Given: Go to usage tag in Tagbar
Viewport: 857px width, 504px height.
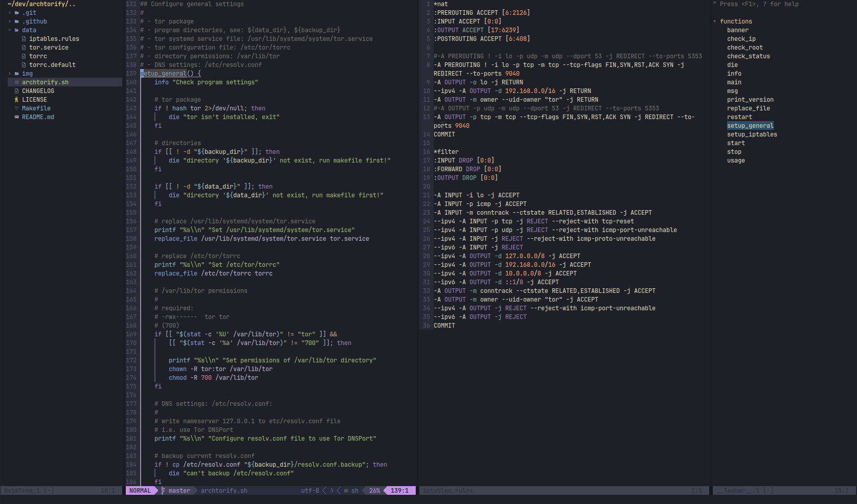Looking at the screenshot, I should point(736,161).
